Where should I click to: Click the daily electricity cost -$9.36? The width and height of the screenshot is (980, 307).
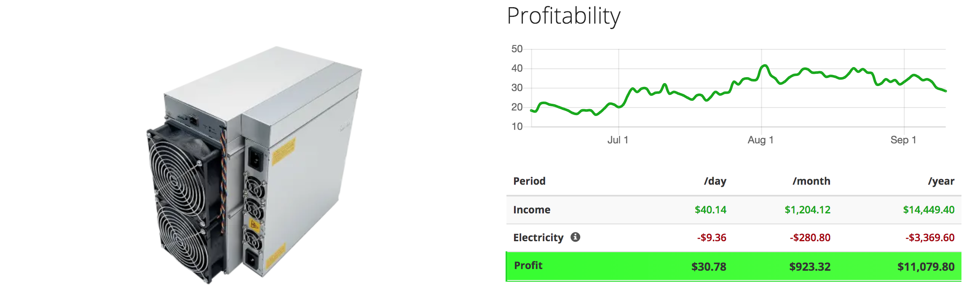point(712,237)
